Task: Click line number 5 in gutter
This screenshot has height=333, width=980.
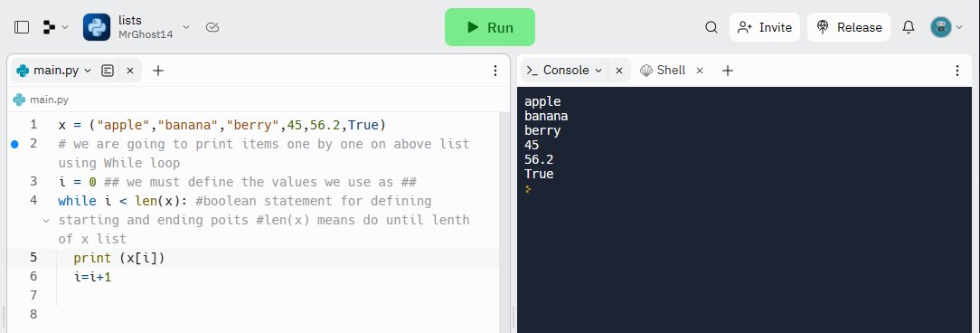Action: pyautogui.click(x=33, y=258)
